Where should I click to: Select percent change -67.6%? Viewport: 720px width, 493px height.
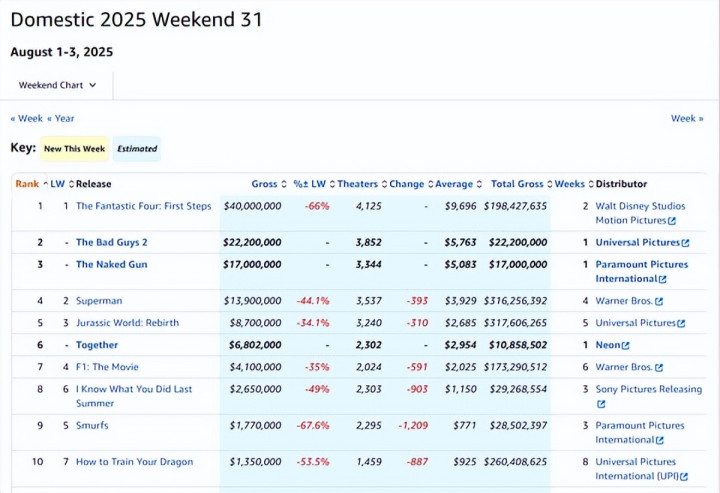click(x=313, y=425)
